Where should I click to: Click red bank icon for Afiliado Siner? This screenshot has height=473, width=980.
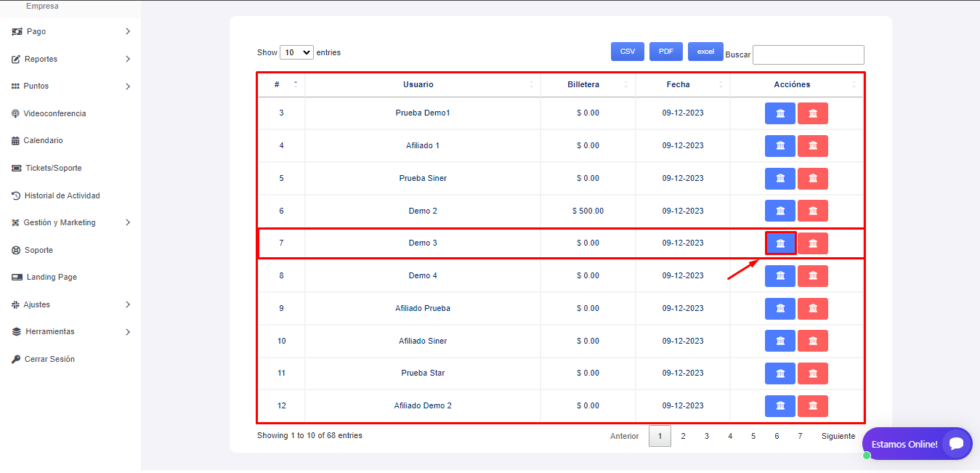[812, 341]
